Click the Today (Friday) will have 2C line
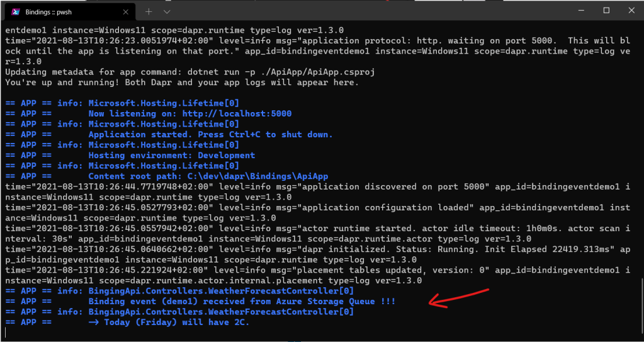644x342 pixels. tap(169, 322)
